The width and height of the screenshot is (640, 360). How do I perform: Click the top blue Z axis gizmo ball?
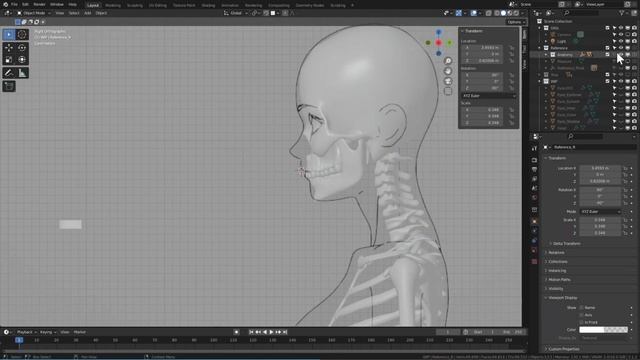coord(439,32)
